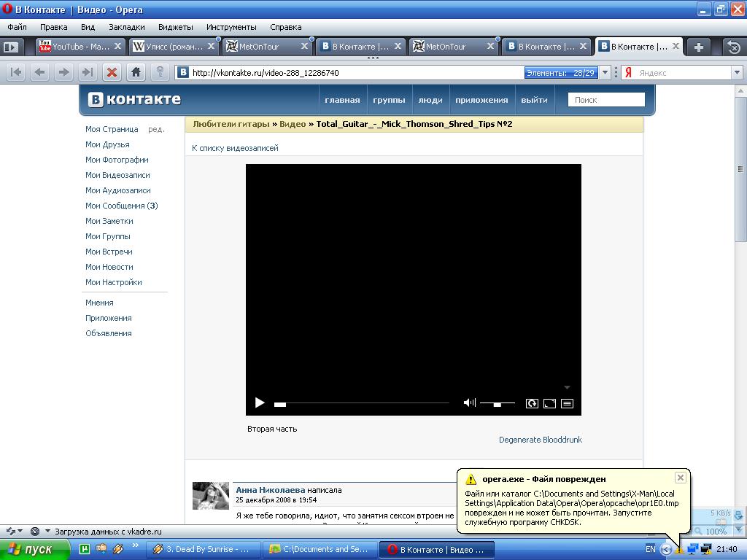The height and width of the screenshot is (560, 747).
Task: Click the Opera Home toolbar button
Action: 136,72
